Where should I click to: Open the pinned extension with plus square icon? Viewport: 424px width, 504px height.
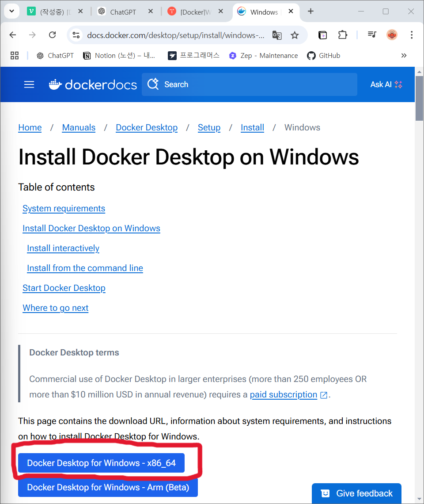[x=322, y=35]
